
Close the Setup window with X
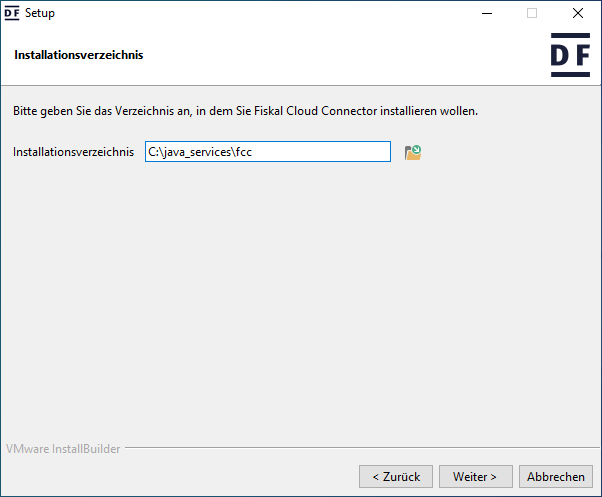[x=578, y=13]
